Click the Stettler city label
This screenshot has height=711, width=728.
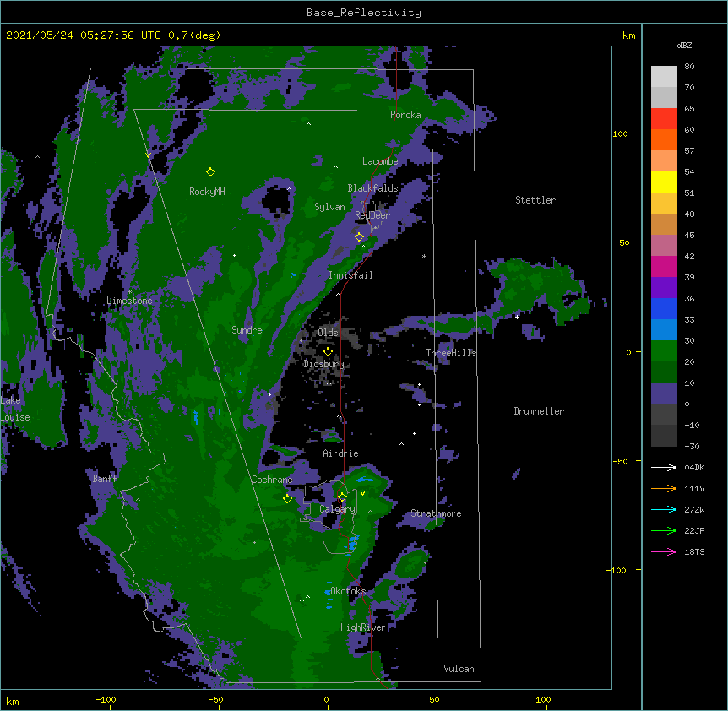pyautogui.click(x=535, y=200)
